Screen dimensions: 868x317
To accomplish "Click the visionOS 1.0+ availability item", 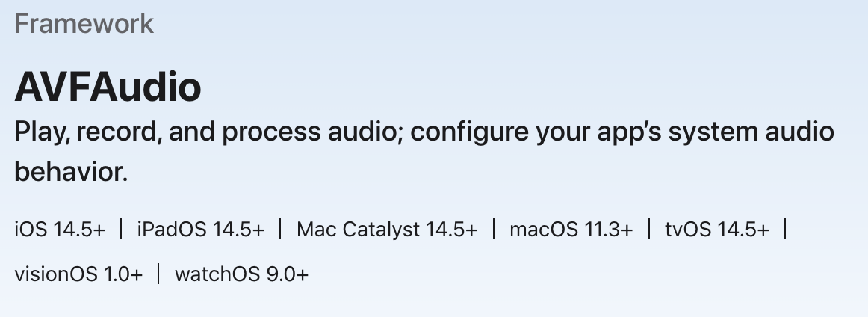I will click(x=78, y=274).
